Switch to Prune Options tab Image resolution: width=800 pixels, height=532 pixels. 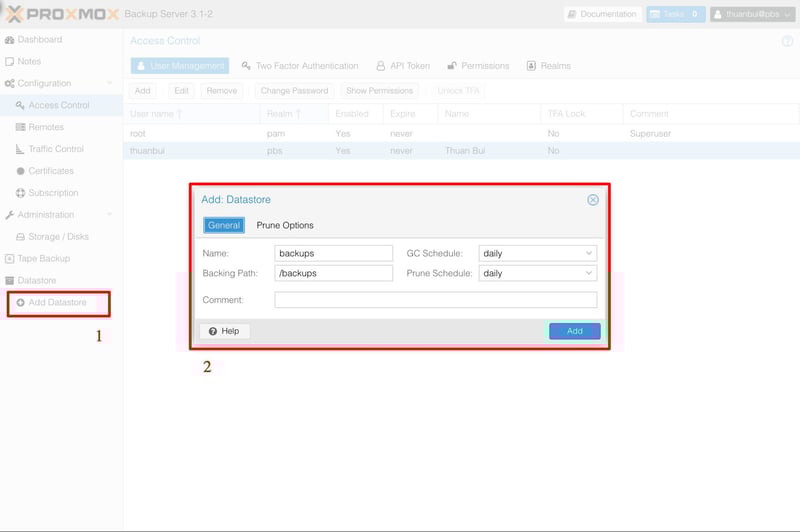[285, 226]
